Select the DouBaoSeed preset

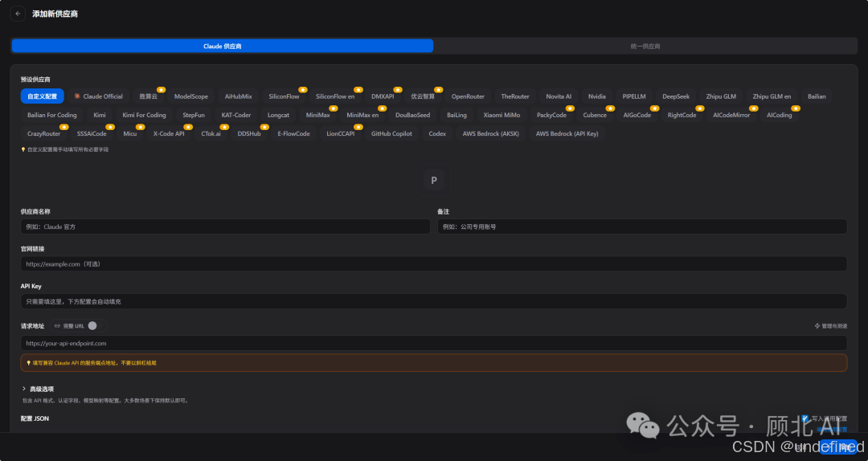point(412,115)
